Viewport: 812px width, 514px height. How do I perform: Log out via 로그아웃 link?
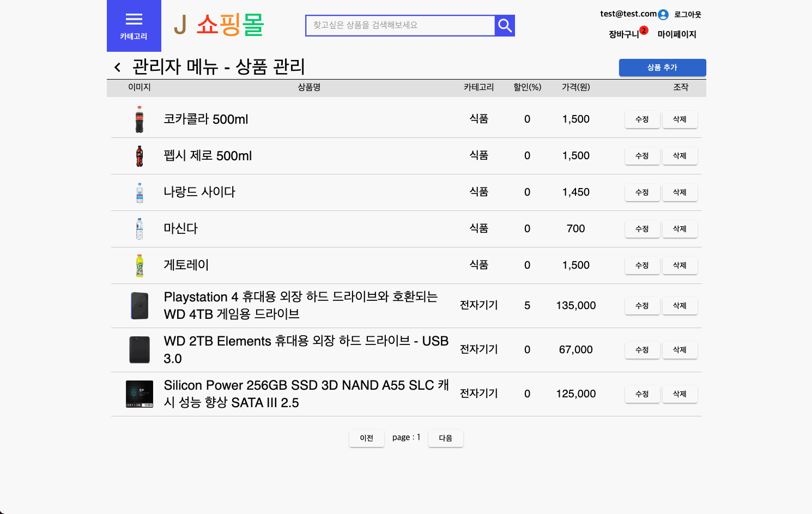pyautogui.click(x=687, y=15)
